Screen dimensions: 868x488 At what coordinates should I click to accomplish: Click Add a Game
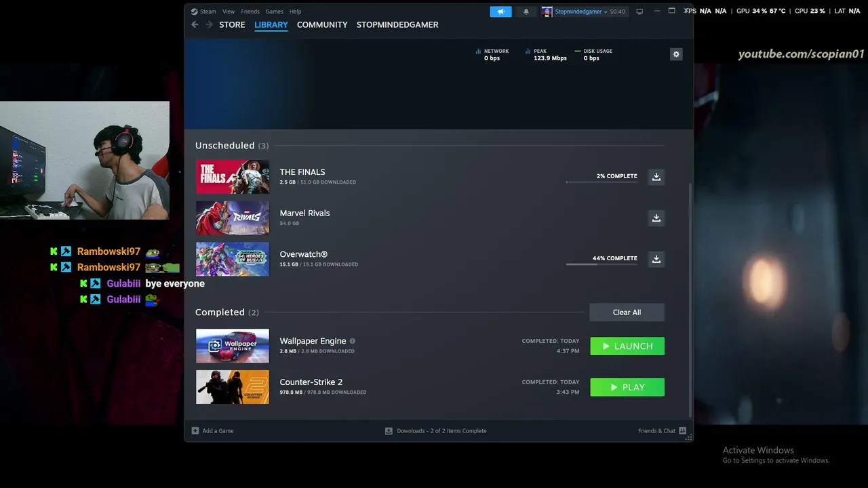pyautogui.click(x=218, y=431)
